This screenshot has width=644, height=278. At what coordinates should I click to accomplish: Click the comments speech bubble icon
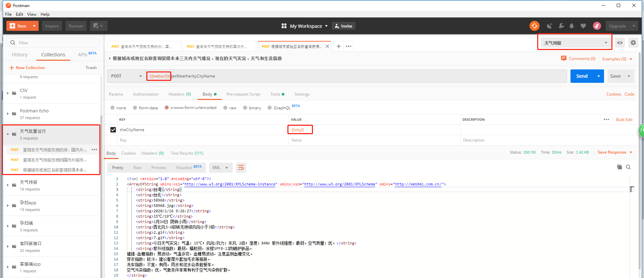563,58
